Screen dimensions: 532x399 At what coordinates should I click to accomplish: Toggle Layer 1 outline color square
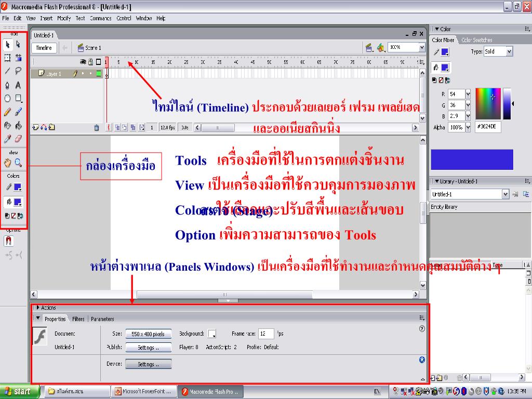pos(99,73)
